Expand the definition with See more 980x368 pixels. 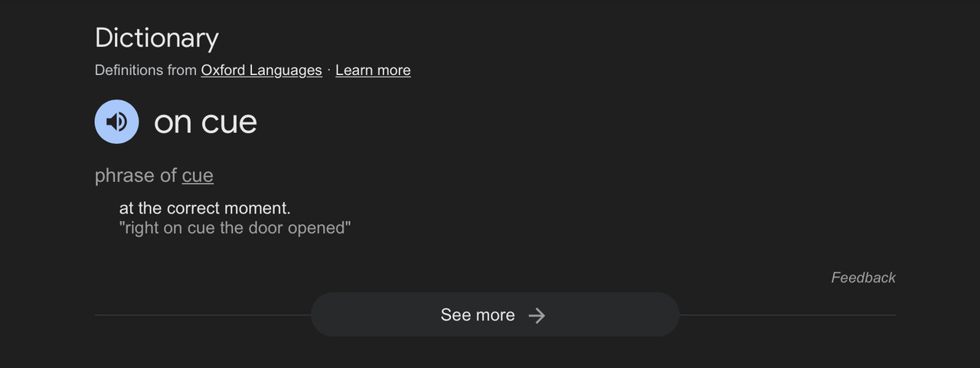(x=478, y=315)
